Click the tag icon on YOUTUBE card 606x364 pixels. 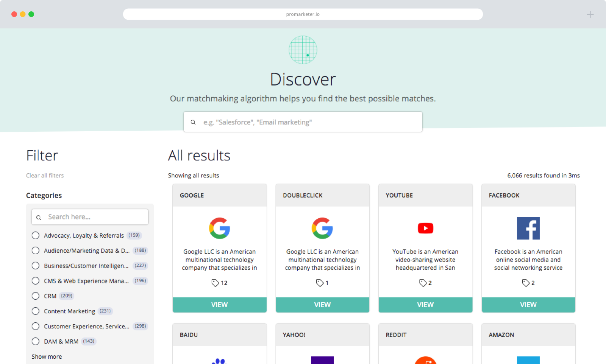pos(423,283)
